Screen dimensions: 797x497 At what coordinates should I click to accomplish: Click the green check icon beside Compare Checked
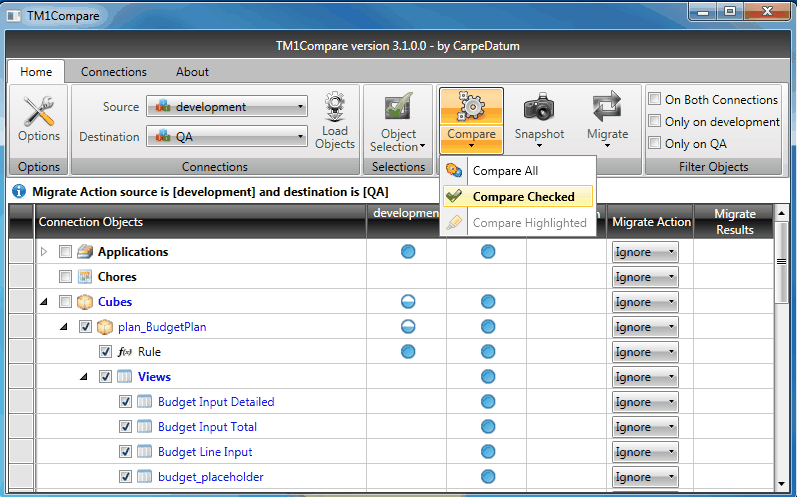453,196
